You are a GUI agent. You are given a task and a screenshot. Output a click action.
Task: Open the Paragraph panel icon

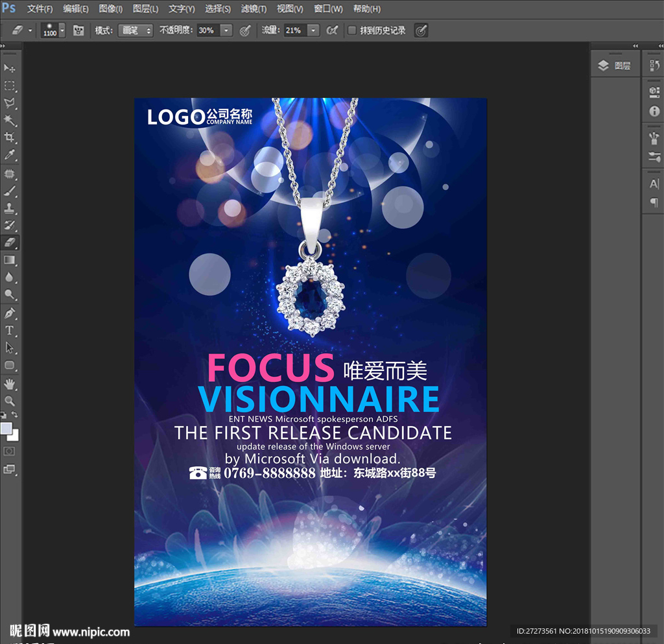(654, 202)
